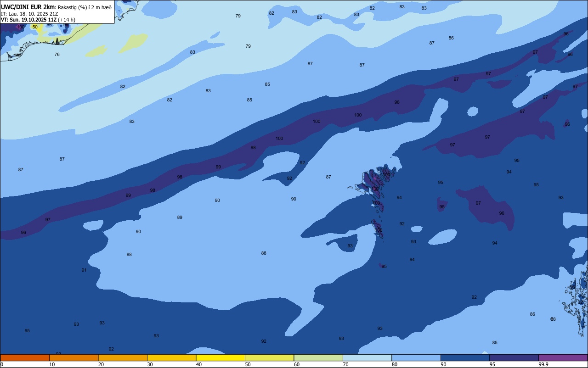Pick the pale green 60–70 legend segment

tap(318, 357)
